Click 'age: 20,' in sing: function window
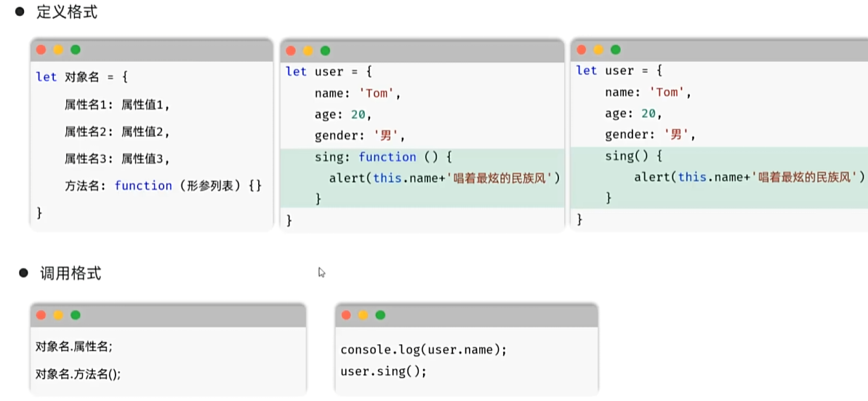868x401 pixels. 343,115
